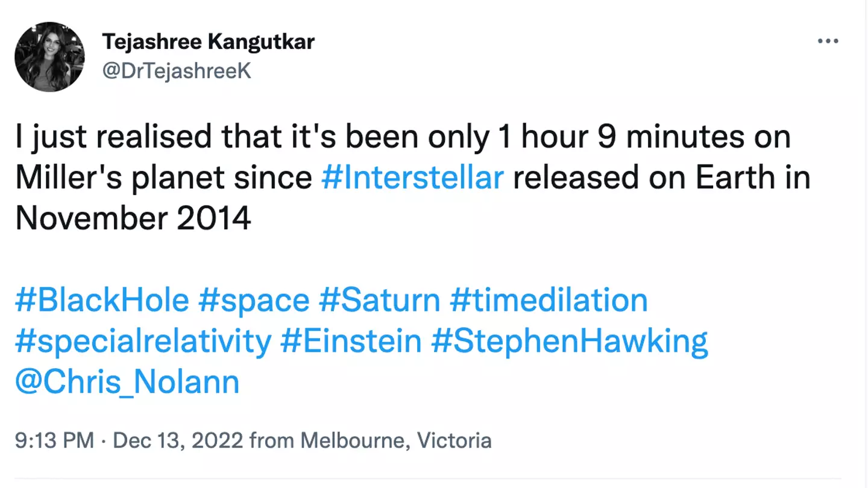Click the display name Tejashree Kangutkar
The image size is (868, 488).
(209, 42)
